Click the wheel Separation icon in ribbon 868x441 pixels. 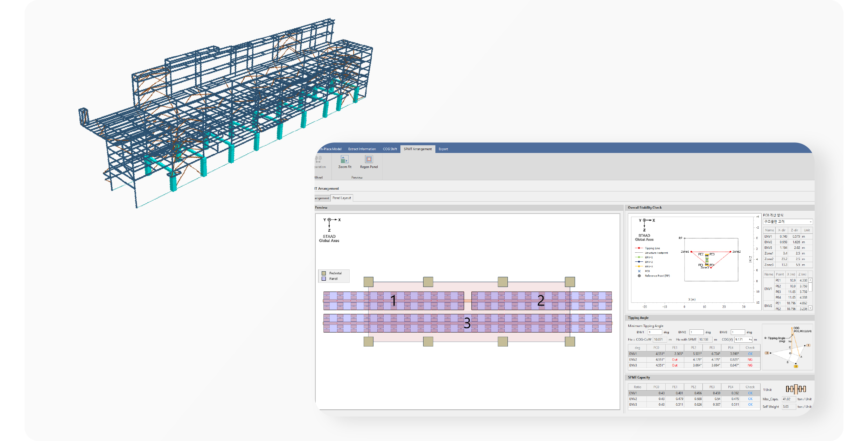point(318,160)
